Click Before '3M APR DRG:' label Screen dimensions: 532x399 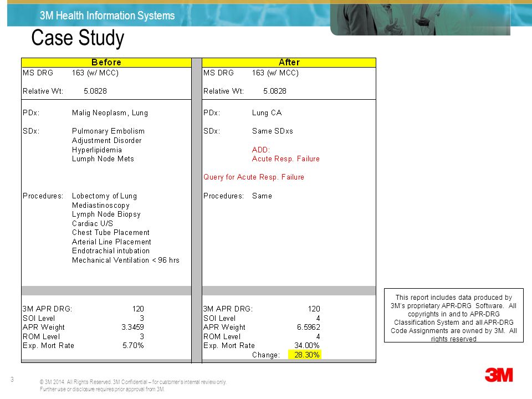[47, 309]
